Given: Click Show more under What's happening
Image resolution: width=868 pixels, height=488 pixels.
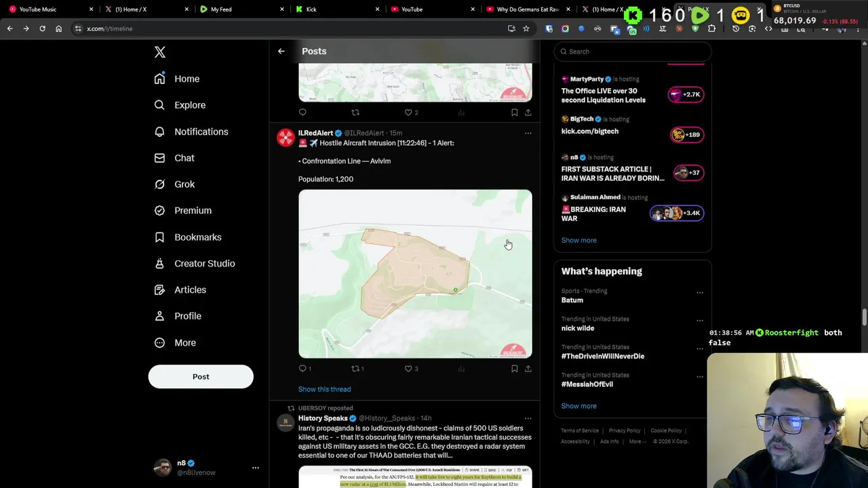Looking at the screenshot, I should (578, 406).
